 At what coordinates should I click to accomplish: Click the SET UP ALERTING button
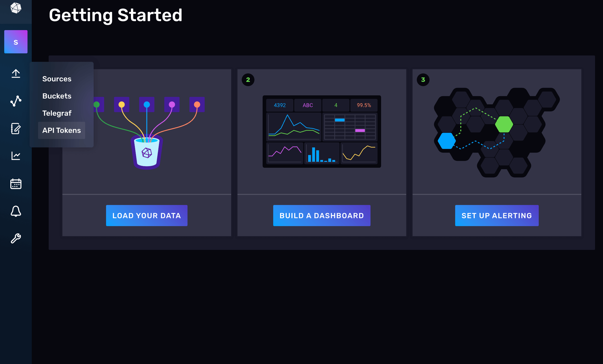(497, 216)
